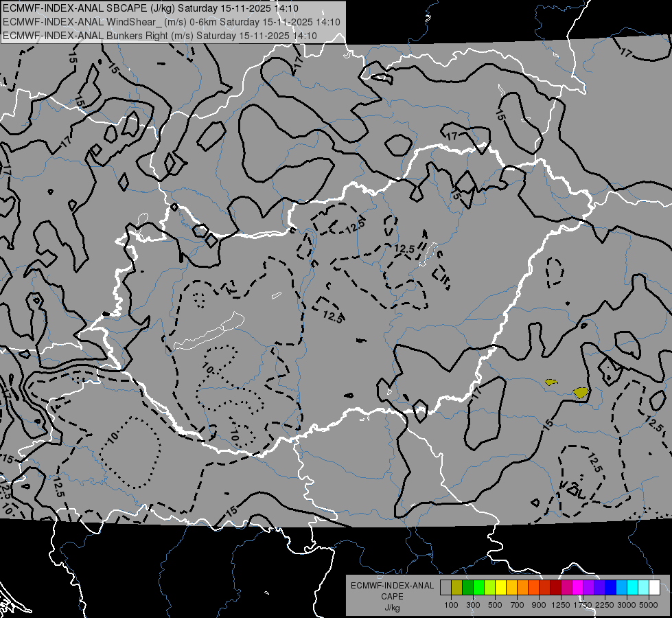Select the yellow-green legend swatch
Screen dimensions: 672x618
click(489, 588)
